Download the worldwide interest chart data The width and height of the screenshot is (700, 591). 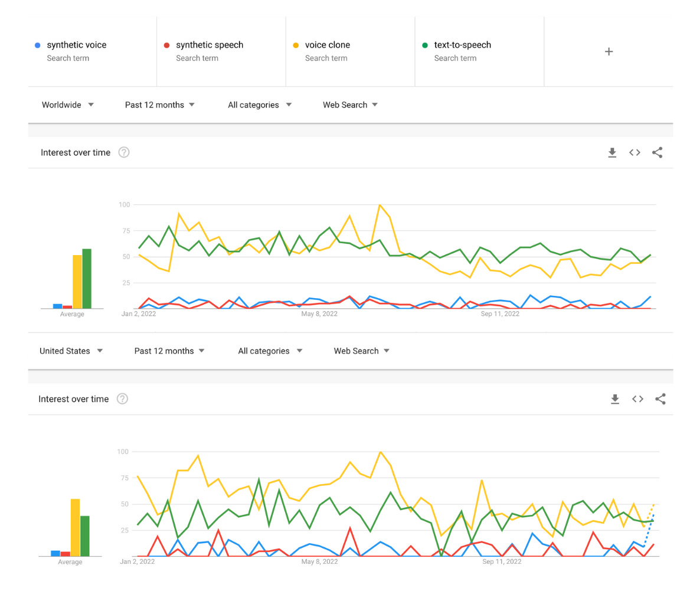612,153
